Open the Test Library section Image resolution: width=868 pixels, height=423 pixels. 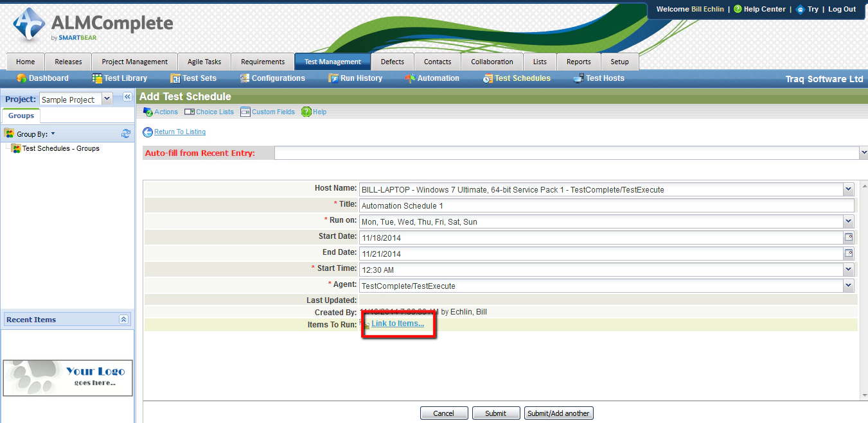(x=126, y=78)
